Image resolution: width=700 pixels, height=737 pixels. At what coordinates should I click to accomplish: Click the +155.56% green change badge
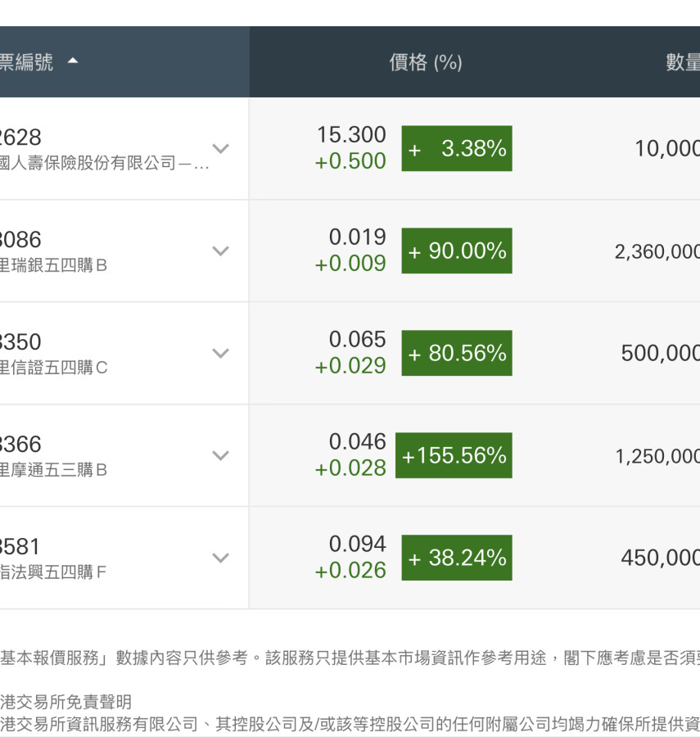[x=454, y=455]
